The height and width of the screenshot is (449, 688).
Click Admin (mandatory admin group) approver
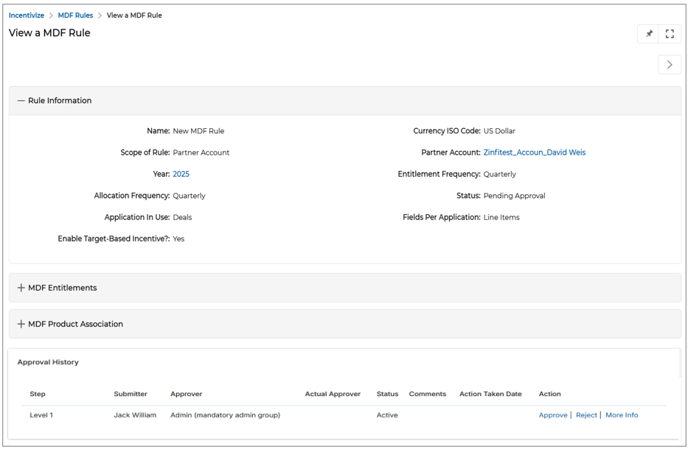[225, 415]
